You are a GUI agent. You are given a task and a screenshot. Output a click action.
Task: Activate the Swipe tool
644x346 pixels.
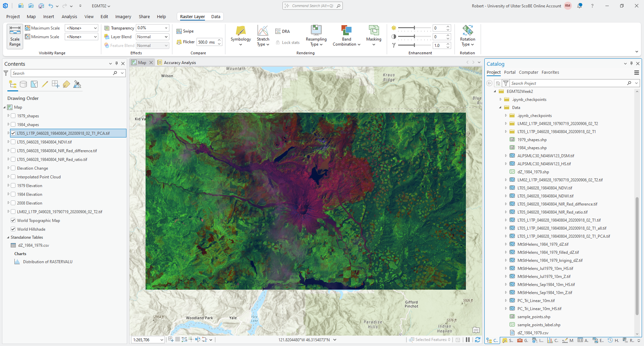(185, 31)
